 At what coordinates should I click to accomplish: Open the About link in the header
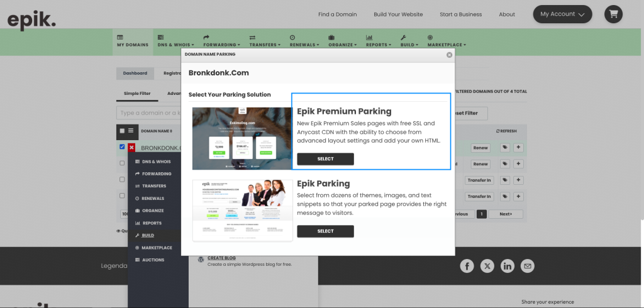[507, 14]
